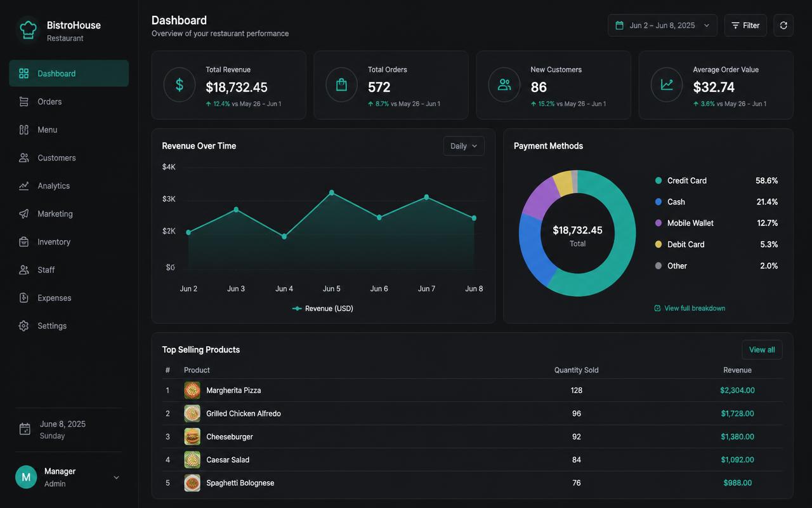
Task: Select Marketing in the sidebar
Action: click(69, 214)
